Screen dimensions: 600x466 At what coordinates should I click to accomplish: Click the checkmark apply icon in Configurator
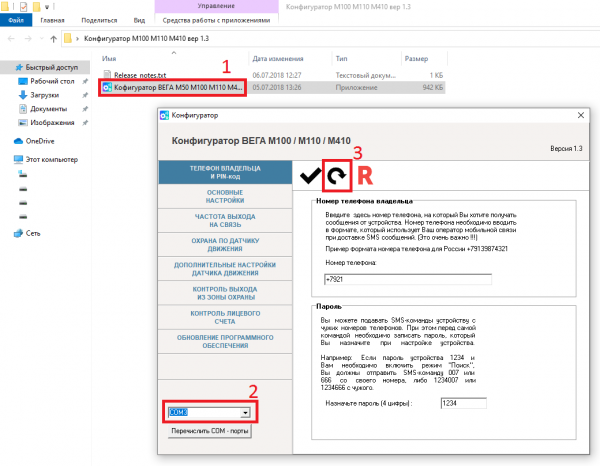(310, 176)
